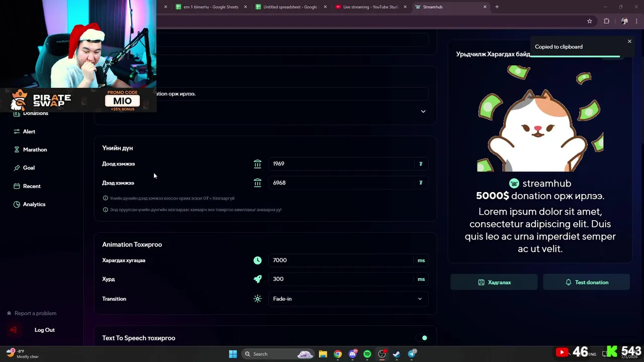The image size is (644, 362).
Task: Click the Хадгалах save button
Action: click(x=494, y=282)
